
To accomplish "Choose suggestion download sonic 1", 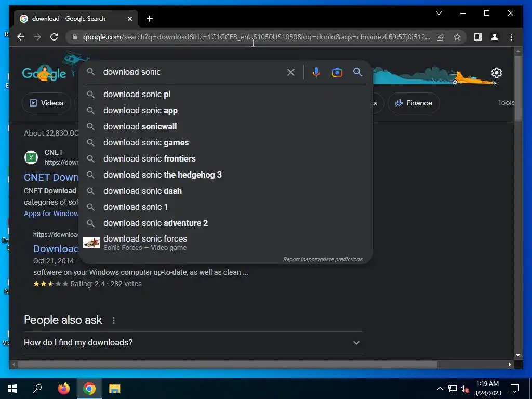I will [225, 207].
